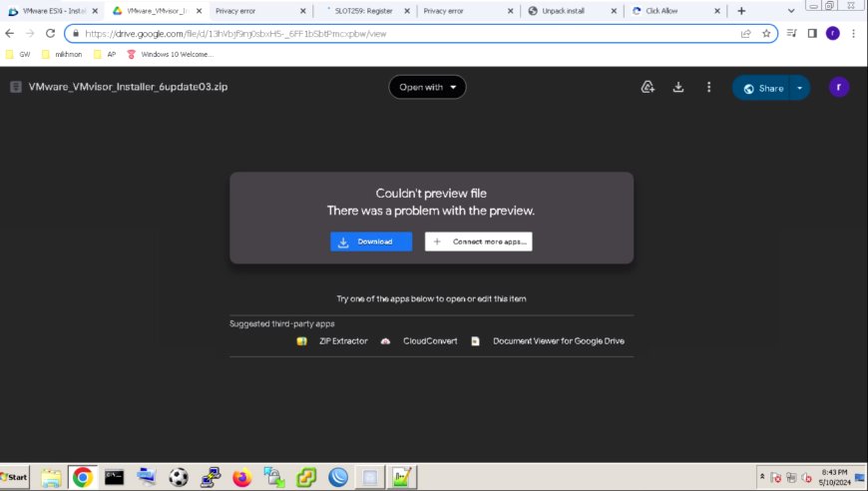
Task: Show hidden system tray icons arrow
Action: (762, 477)
